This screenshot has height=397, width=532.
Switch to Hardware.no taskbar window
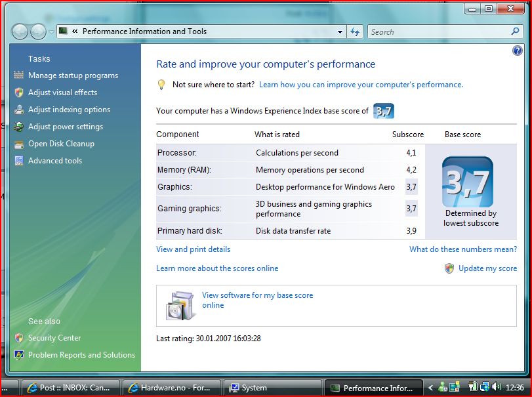[171, 388]
